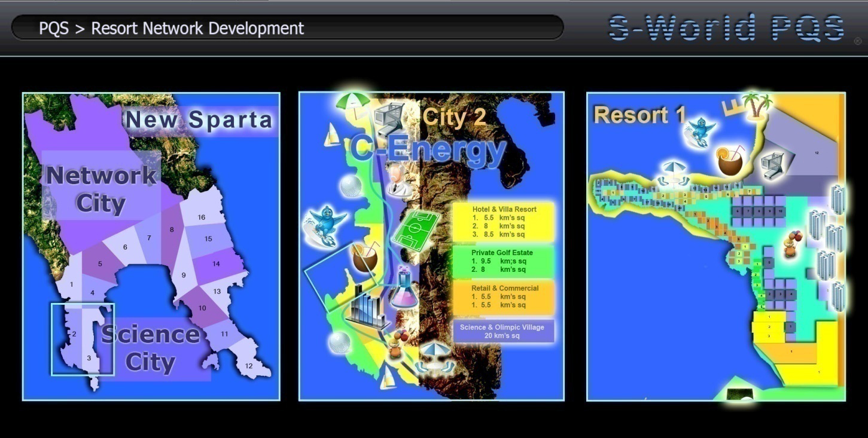Select region 1 on the New Sparta map
Image resolution: width=868 pixels, height=438 pixels.
(x=71, y=284)
